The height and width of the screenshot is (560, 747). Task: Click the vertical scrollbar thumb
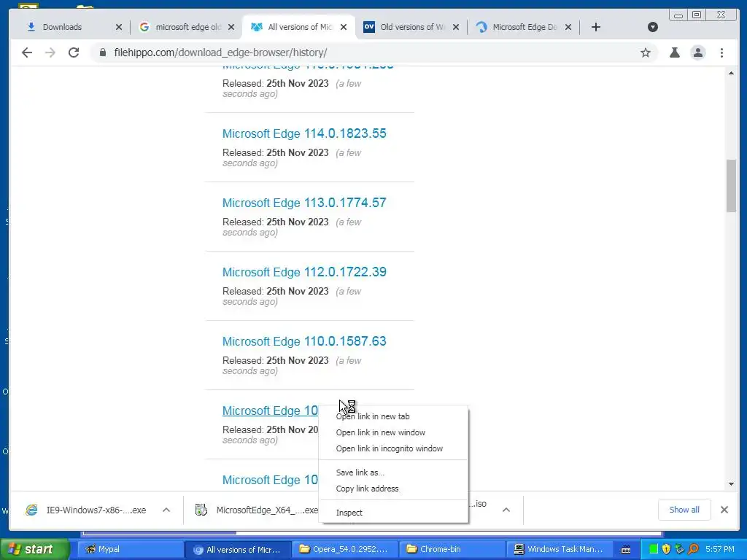731,186
